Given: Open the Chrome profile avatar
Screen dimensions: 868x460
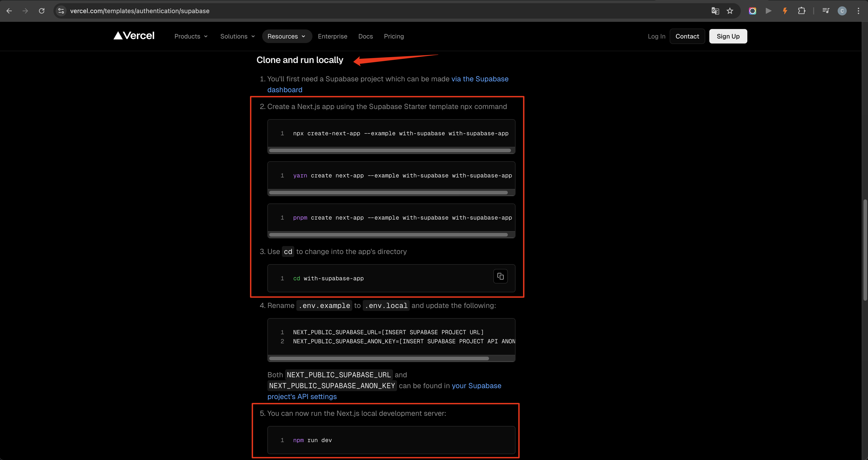Looking at the screenshot, I should [842, 11].
